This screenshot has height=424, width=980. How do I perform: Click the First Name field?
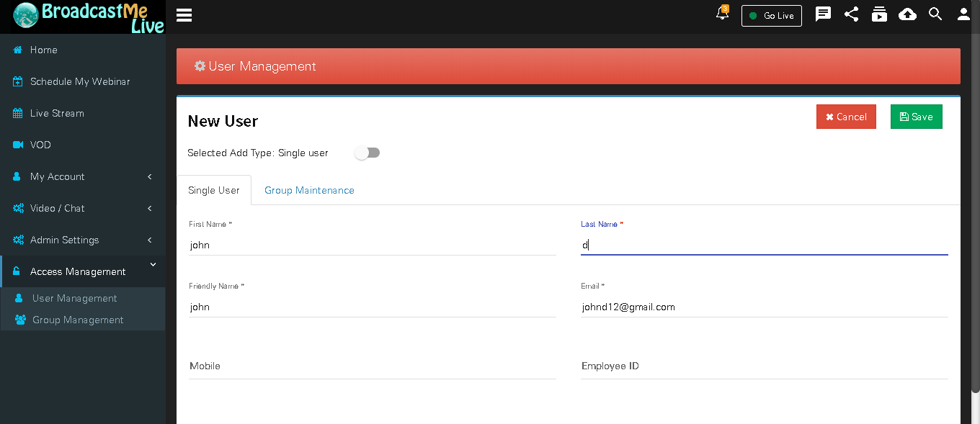coord(373,245)
